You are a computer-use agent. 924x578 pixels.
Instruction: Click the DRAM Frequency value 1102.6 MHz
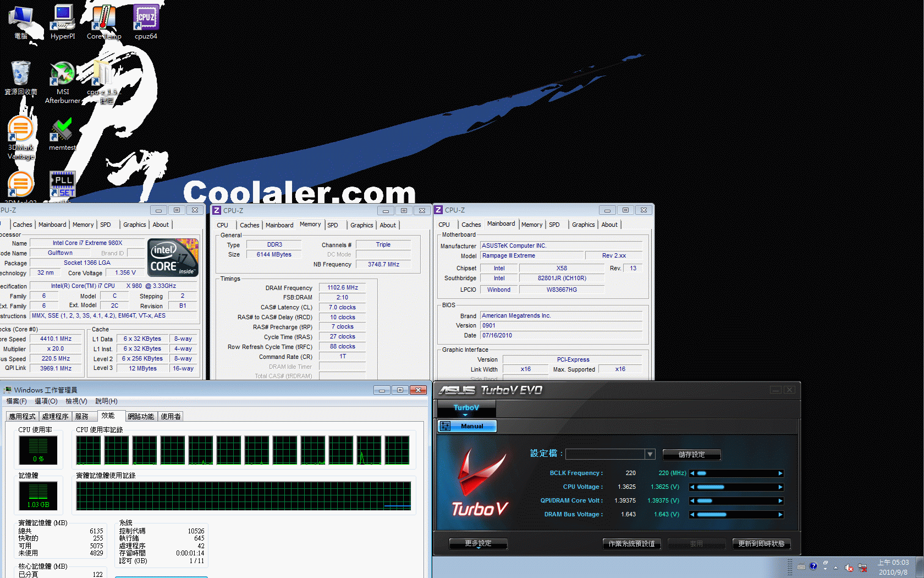point(342,287)
